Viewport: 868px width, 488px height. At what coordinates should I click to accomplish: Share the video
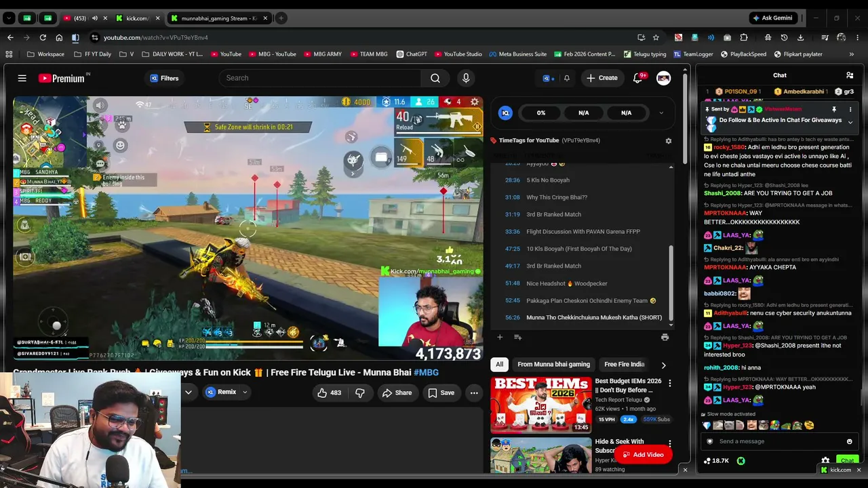tap(397, 392)
